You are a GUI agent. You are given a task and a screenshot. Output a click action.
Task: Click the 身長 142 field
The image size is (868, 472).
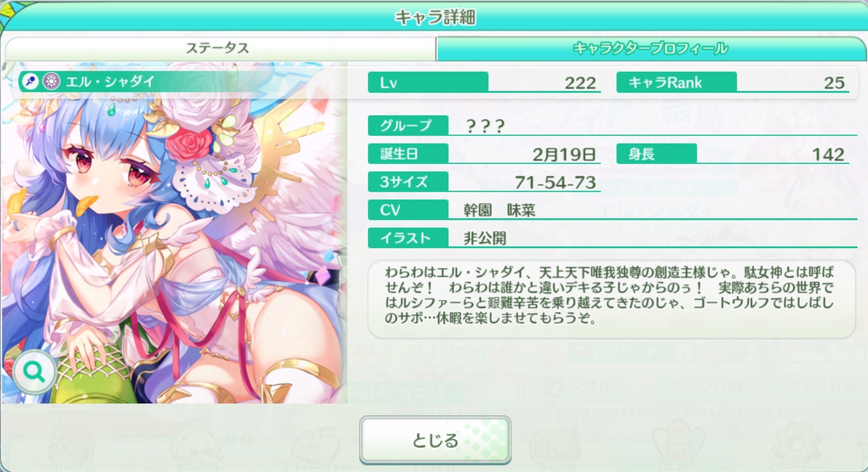[733, 154]
